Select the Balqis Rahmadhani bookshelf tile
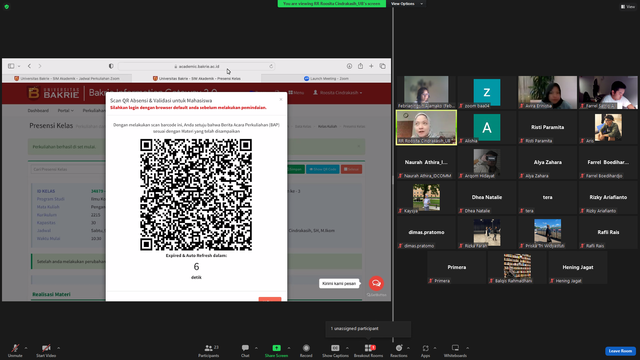 tap(517, 267)
